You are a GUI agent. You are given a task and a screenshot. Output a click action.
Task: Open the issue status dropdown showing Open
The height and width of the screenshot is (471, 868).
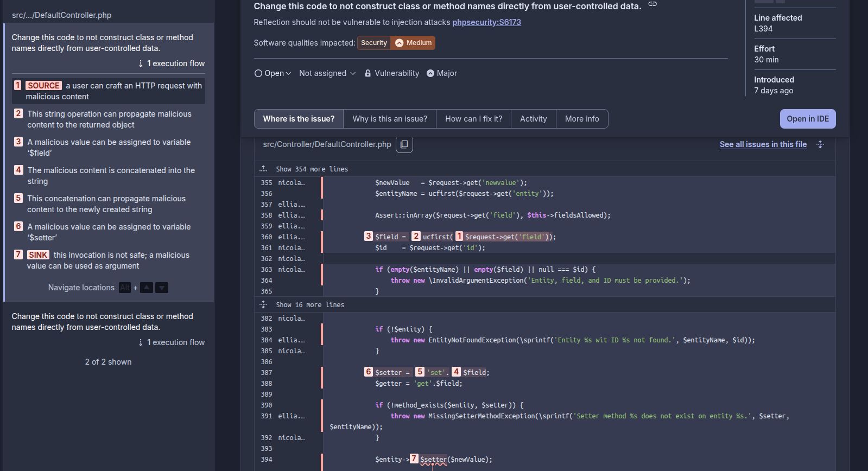click(273, 73)
